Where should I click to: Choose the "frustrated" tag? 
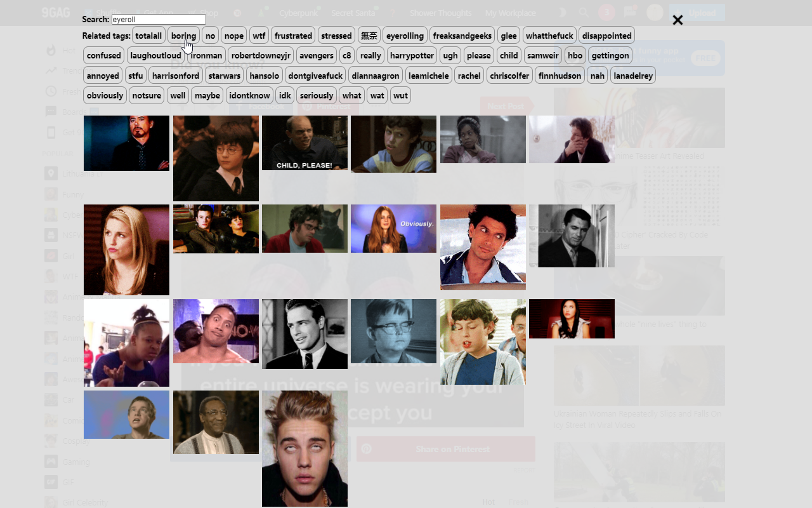tap(293, 36)
